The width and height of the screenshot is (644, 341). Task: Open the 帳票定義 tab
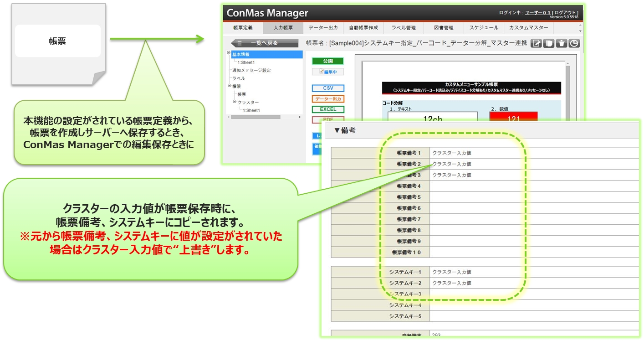point(243,28)
